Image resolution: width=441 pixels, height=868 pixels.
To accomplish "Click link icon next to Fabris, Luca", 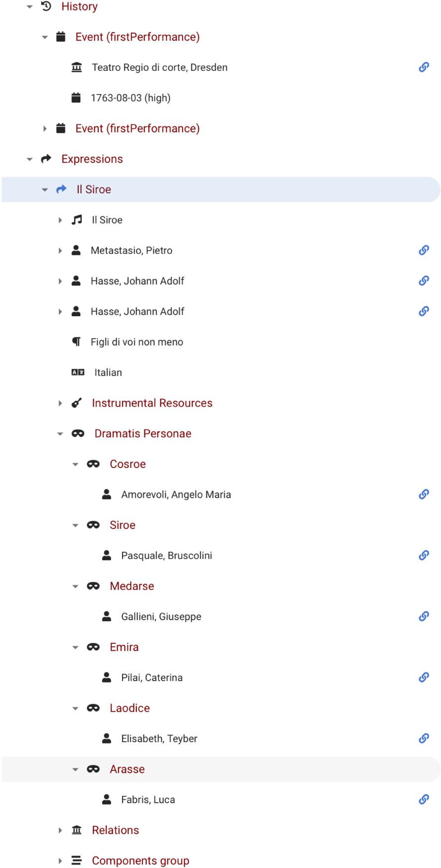I will (x=423, y=799).
